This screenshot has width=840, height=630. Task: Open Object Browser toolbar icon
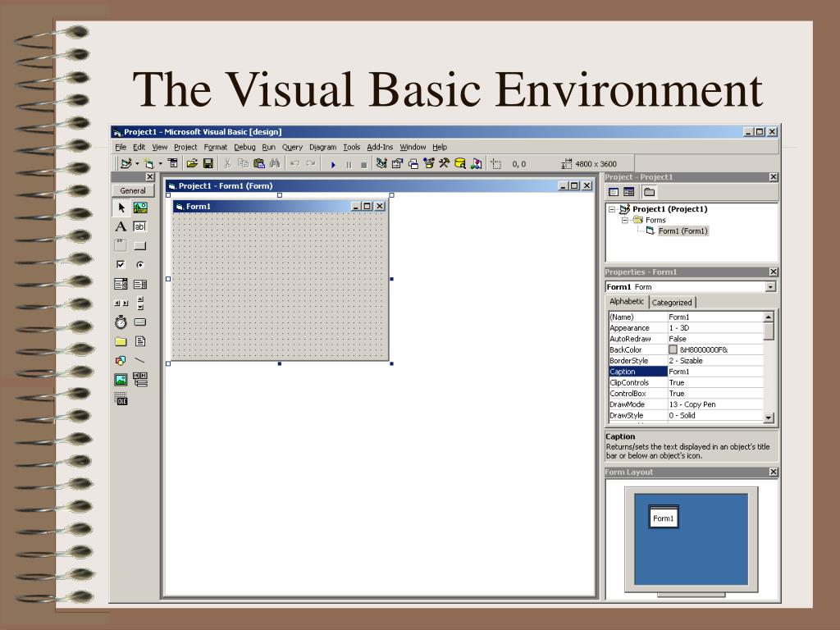click(x=428, y=164)
